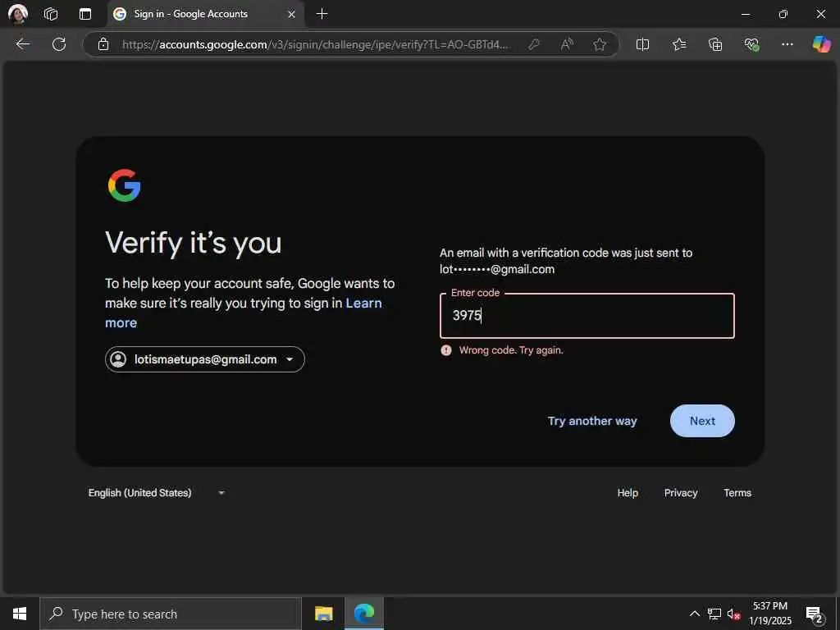Click the Wrong code error icon
840x630 pixels.
tap(445, 350)
